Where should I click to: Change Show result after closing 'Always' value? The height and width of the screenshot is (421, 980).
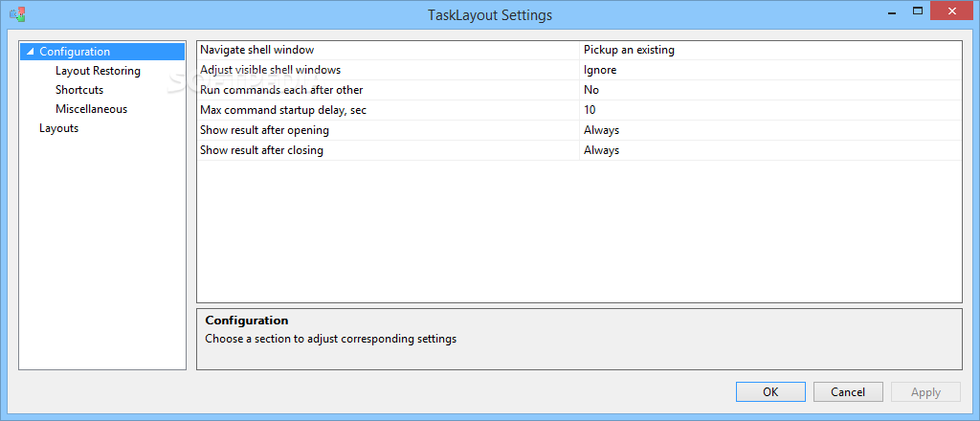coord(770,150)
